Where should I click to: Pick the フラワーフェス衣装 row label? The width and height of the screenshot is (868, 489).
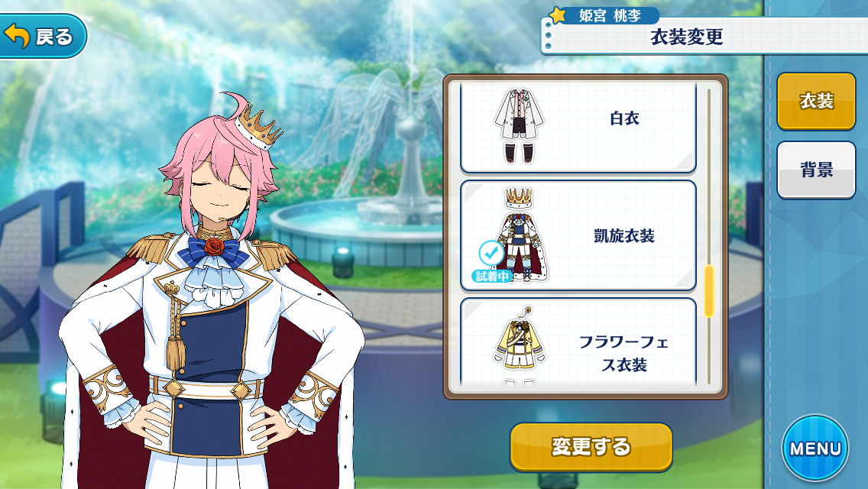pos(623,353)
